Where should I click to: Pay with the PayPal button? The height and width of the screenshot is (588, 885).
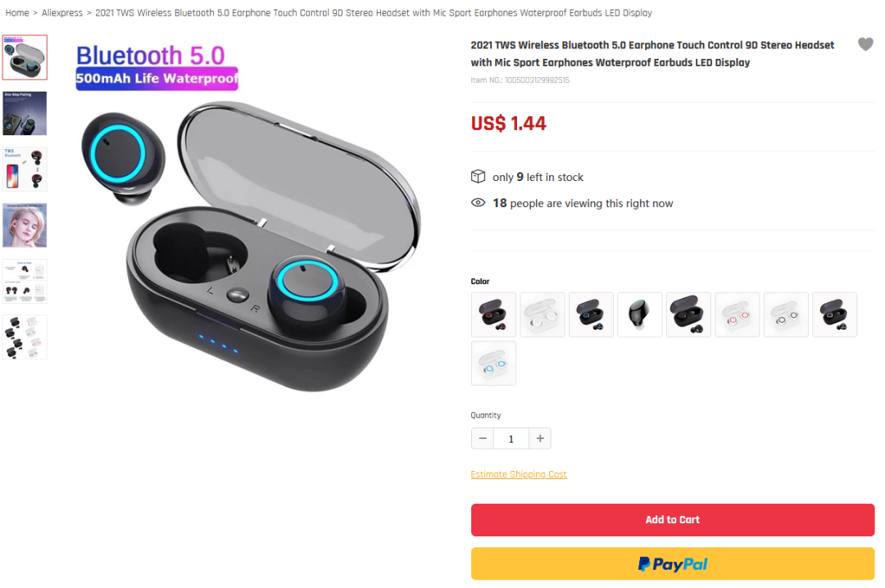coord(673,563)
